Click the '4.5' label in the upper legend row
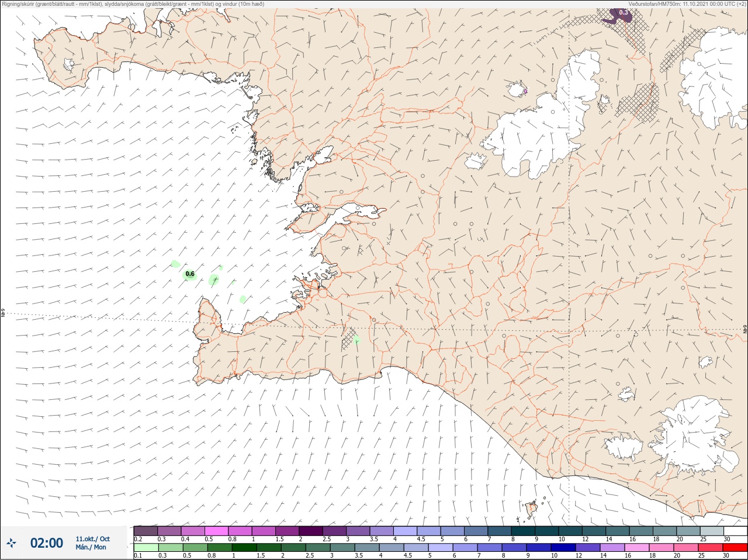The width and height of the screenshot is (748, 560). point(421,539)
